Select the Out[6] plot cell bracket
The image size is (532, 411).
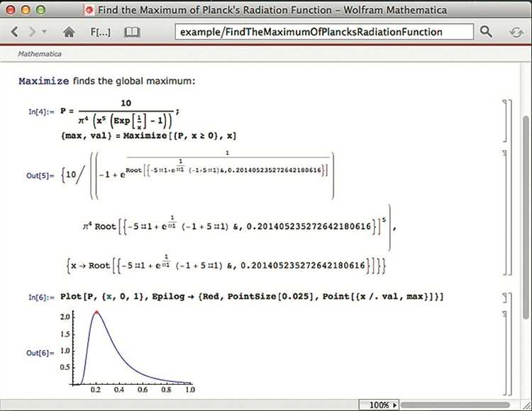click(x=505, y=353)
